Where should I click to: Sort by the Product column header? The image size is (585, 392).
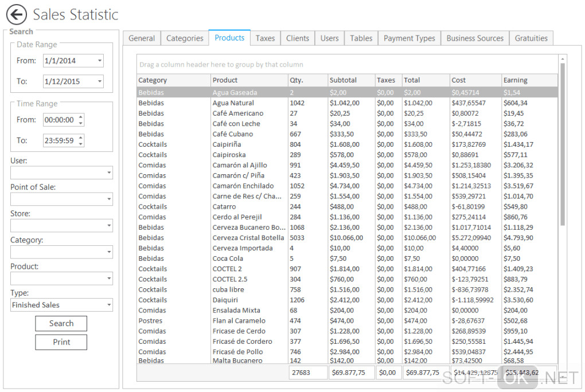249,80
